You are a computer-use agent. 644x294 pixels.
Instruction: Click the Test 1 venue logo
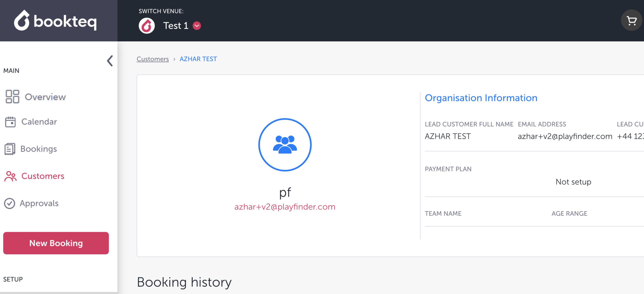tap(147, 25)
